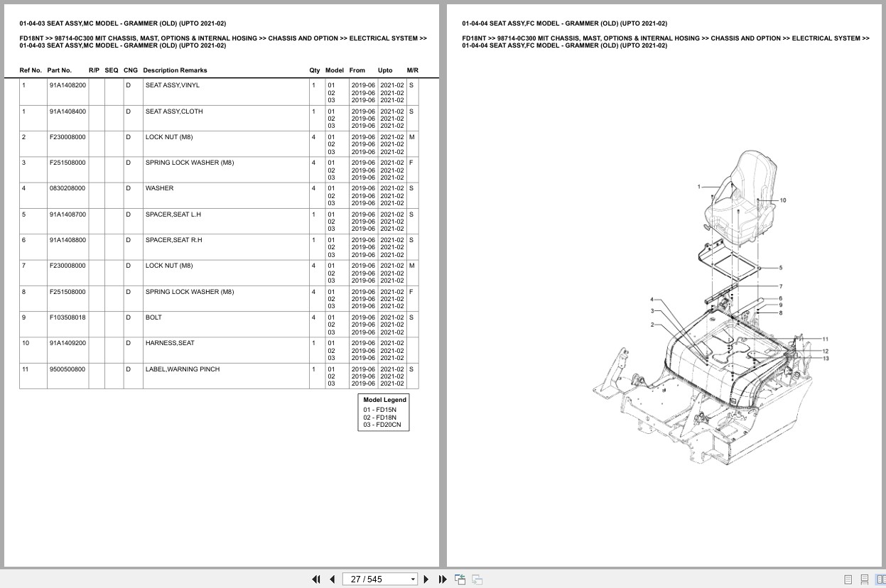Click the go-to-previous-view icon
Image resolution: width=886 pixels, height=588 pixels.
point(460,579)
